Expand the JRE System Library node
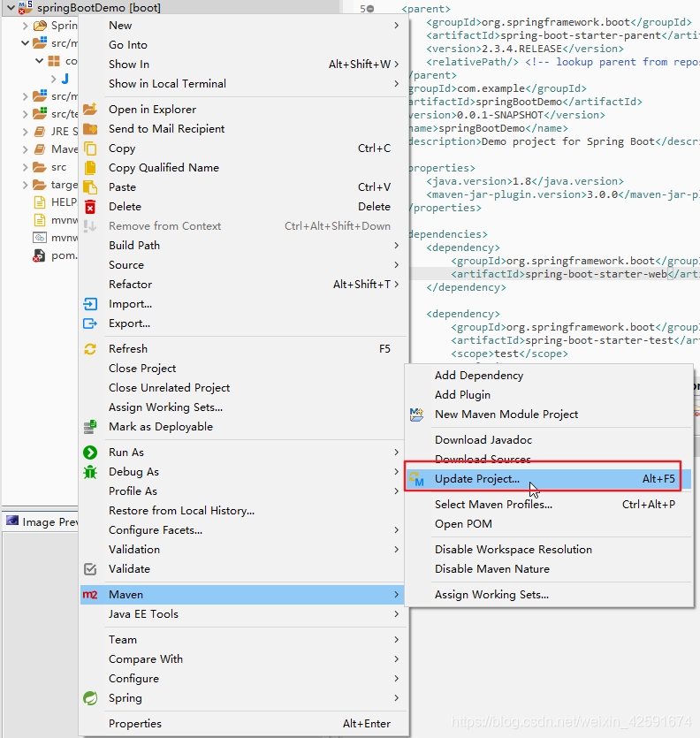 tap(25, 132)
